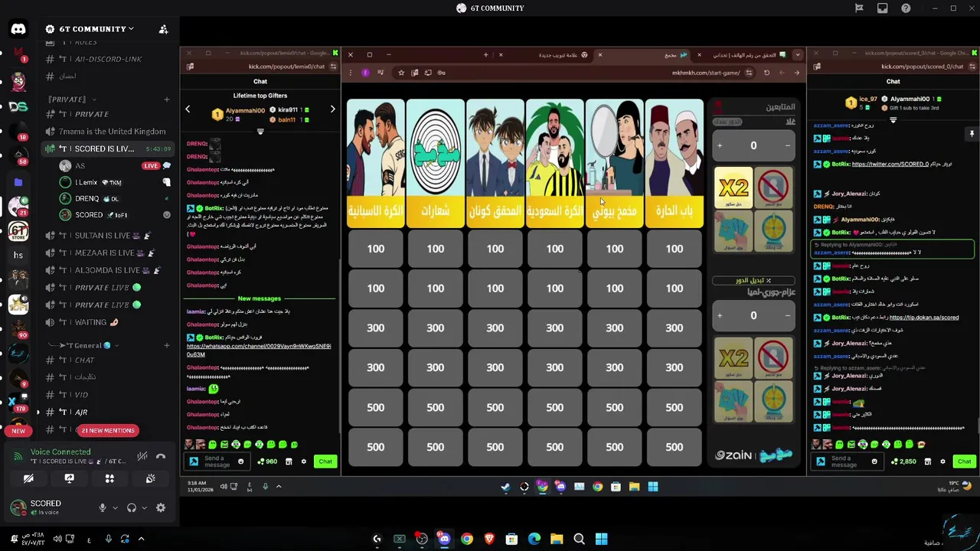Add a channel to the General category

[x=166, y=345]
